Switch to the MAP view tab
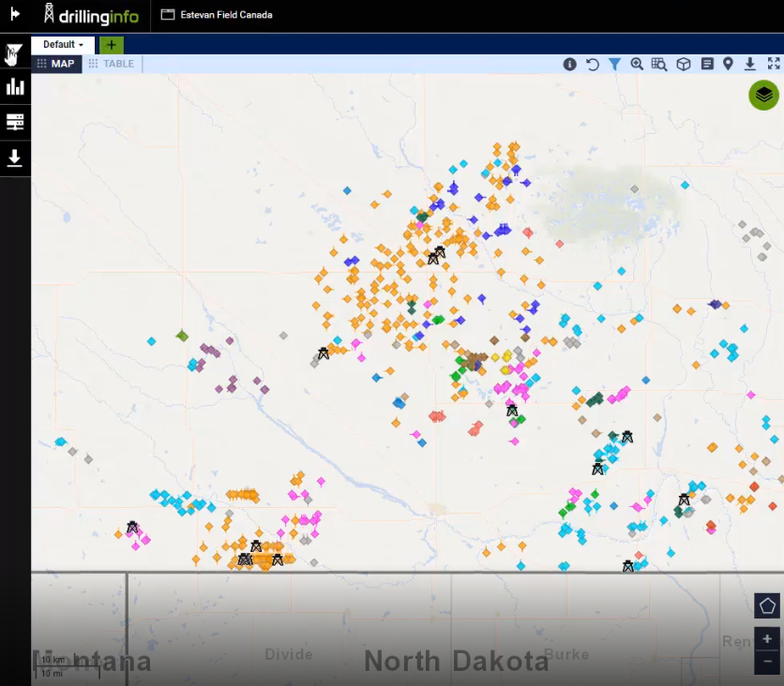784x686 pixels. [56, 64]
